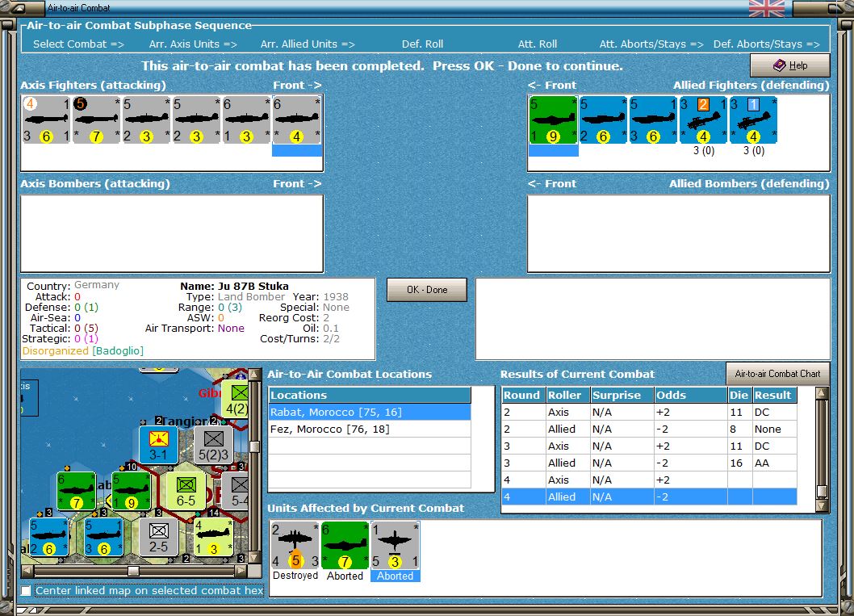Select green Allied front fighter rated 9
Screen dimensions: 854x616
pos(553,119)
